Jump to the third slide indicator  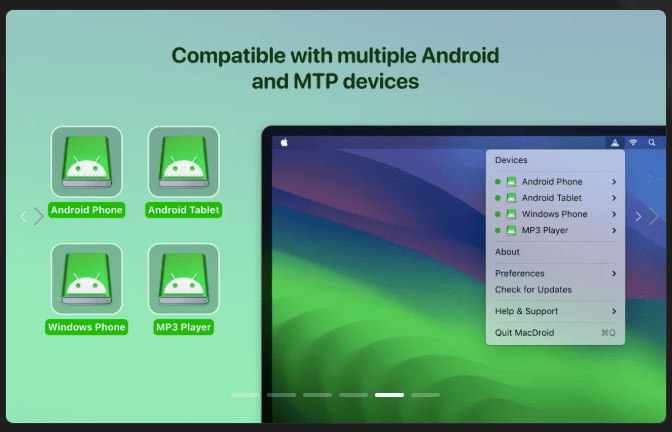pos(317,395)
